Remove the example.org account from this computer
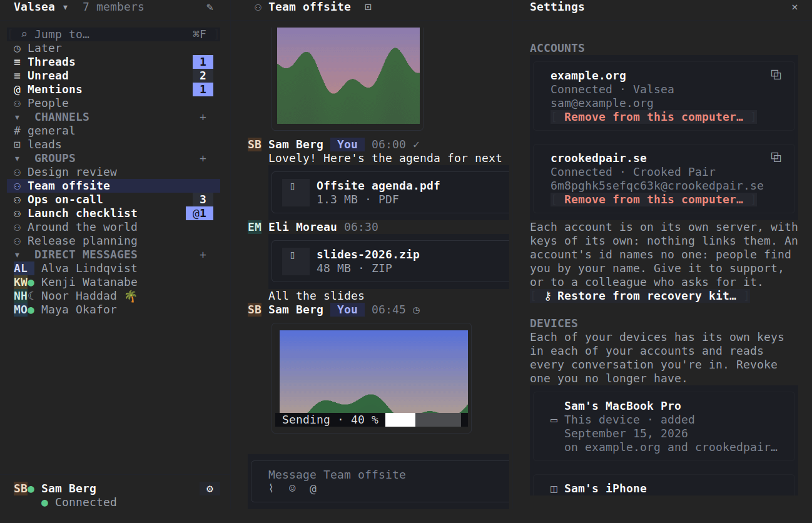The width and height of the screenshot is (812, 523). click(654, 117)
